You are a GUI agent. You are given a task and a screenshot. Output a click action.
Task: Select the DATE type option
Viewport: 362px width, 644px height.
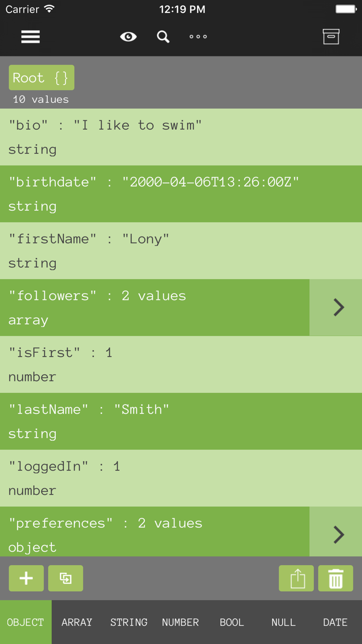tap(335, 622)
